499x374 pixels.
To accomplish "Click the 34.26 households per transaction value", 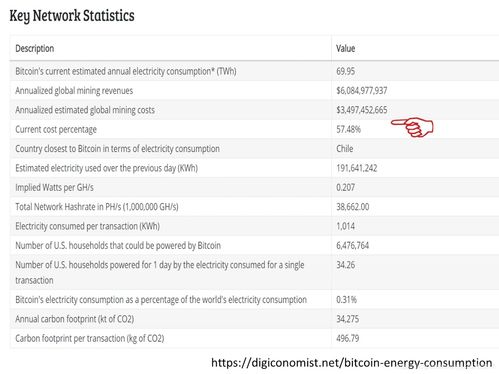I will [346, 265].
